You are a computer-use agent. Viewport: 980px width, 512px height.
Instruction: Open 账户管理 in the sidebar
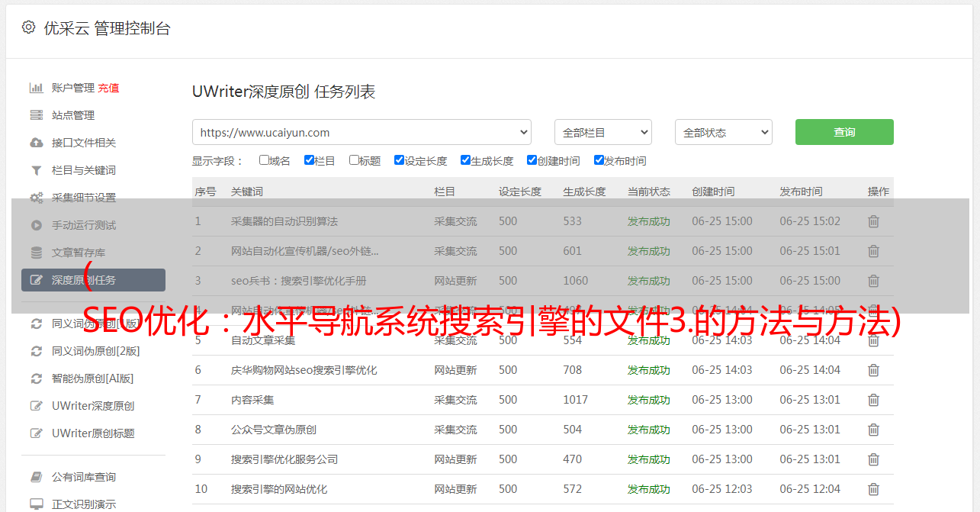(x=73, y=88)
